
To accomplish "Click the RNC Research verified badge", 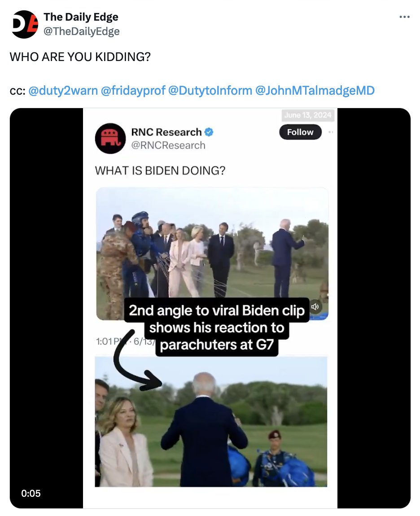I will [x=209, y=132].
